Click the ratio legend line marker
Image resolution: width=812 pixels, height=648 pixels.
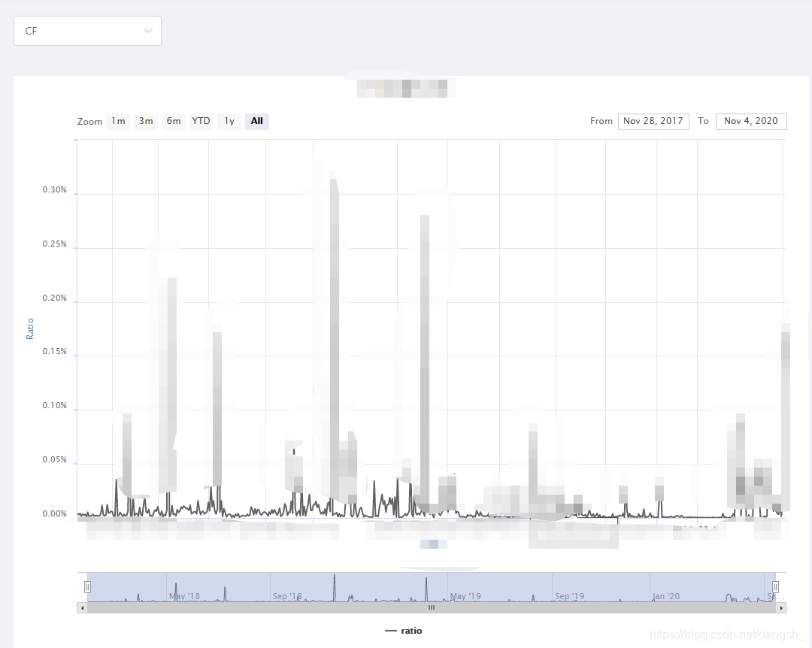[390, 631]
